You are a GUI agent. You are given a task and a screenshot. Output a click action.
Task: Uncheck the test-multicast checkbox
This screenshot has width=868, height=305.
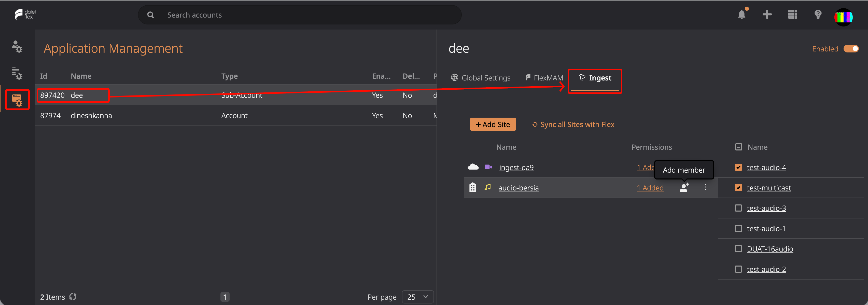(x=738, y=188)
